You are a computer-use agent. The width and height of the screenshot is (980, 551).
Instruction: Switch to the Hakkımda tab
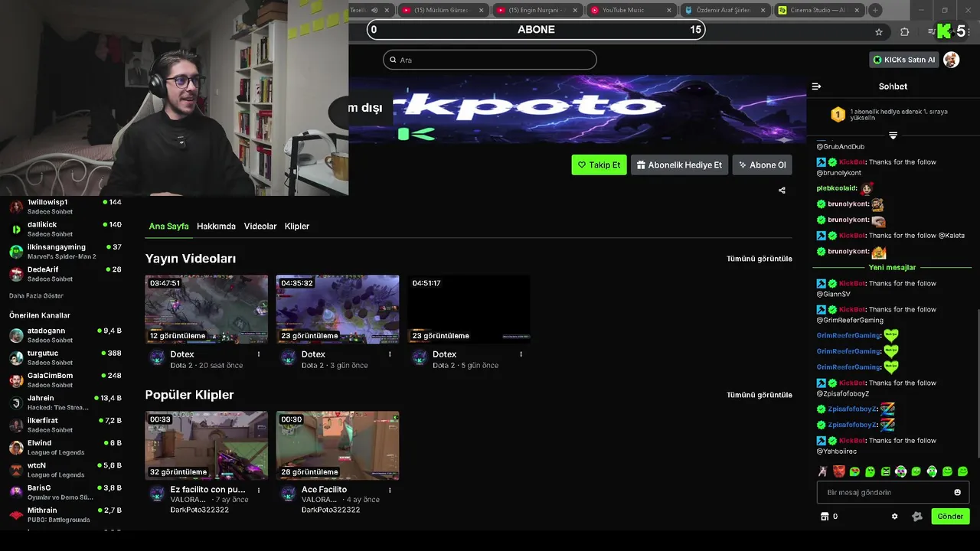[x=216, y=227]
